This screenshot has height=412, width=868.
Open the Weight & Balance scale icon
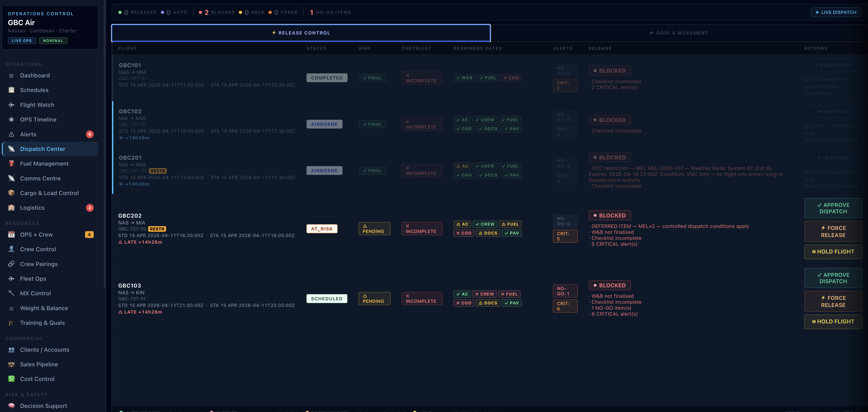(11, 308)
